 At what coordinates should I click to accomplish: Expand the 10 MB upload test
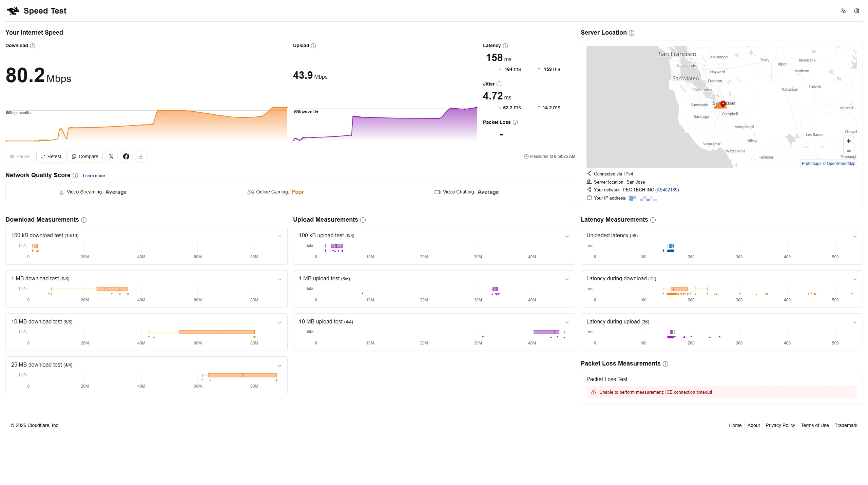pyautogui.click(x=567, y=322)
